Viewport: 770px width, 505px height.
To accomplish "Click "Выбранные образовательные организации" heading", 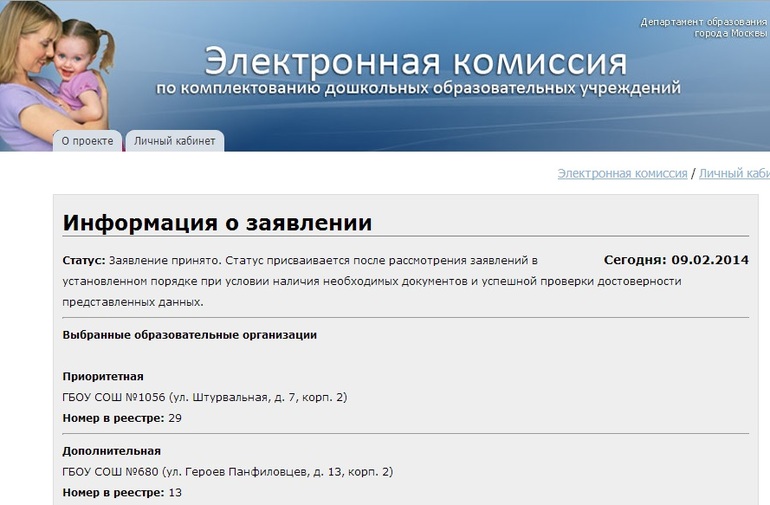I will 190,335.
